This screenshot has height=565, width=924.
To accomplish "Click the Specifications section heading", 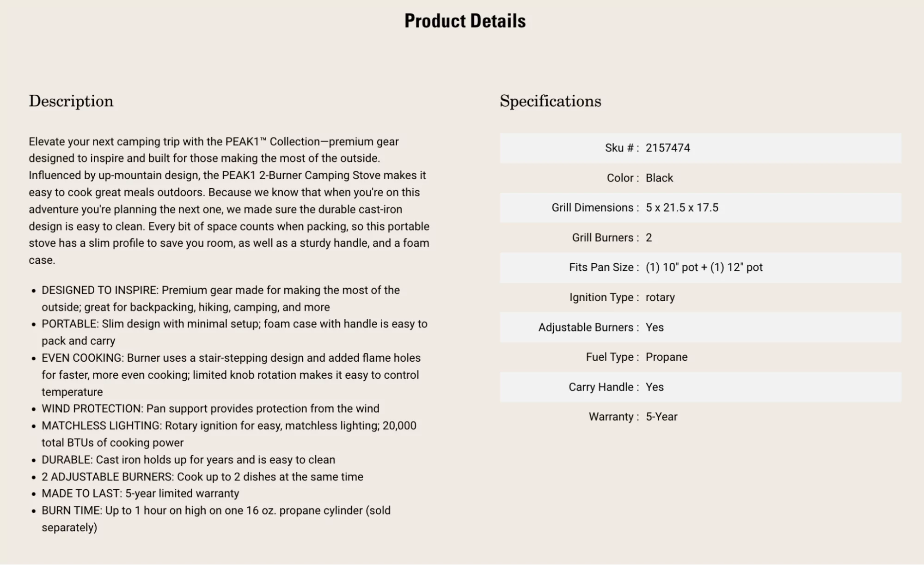I will 550,101.
